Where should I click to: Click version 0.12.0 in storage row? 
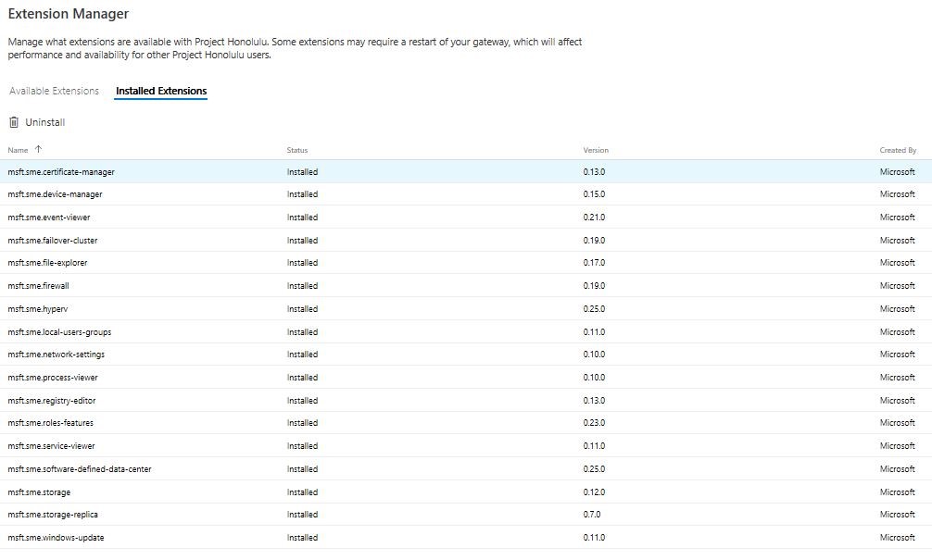[x=595, y=492]
